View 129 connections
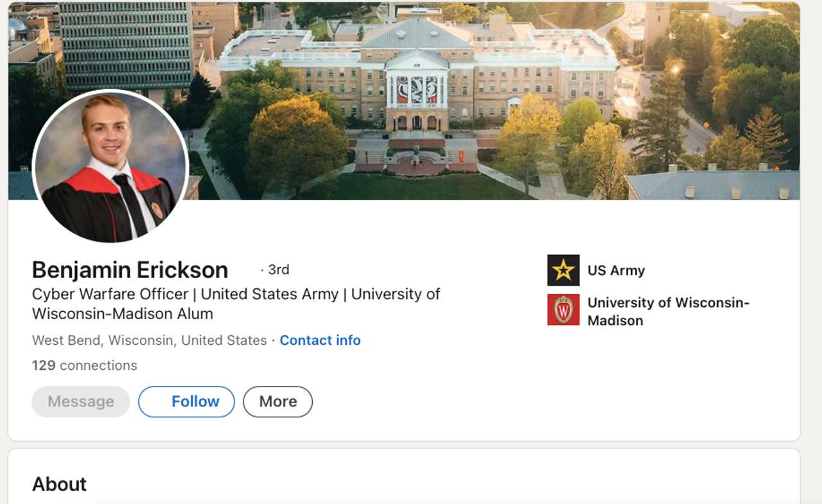The height and width of the screenshot is (504, 822). click(x=84, y=365)
